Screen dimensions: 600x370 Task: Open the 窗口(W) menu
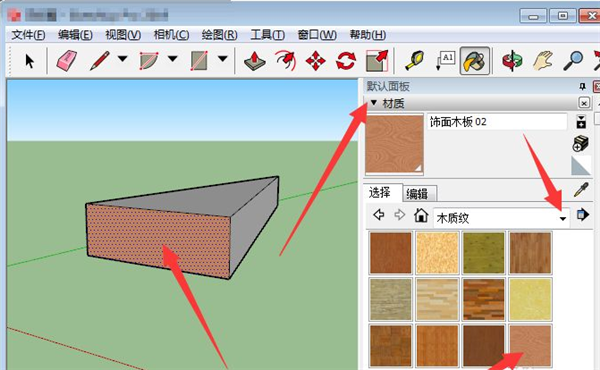click(317, 35)
